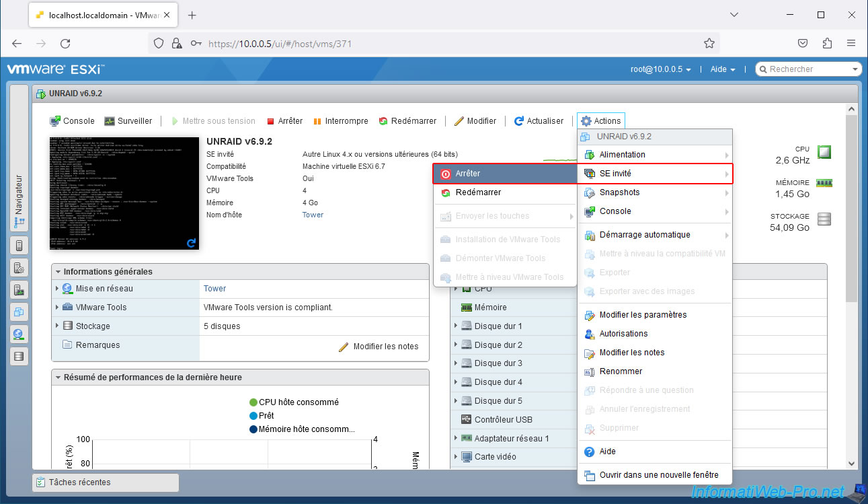Viewport: 868px width, 504px height.
Task: Open the Console toolbar button
Action: click(x=72, y=121)
